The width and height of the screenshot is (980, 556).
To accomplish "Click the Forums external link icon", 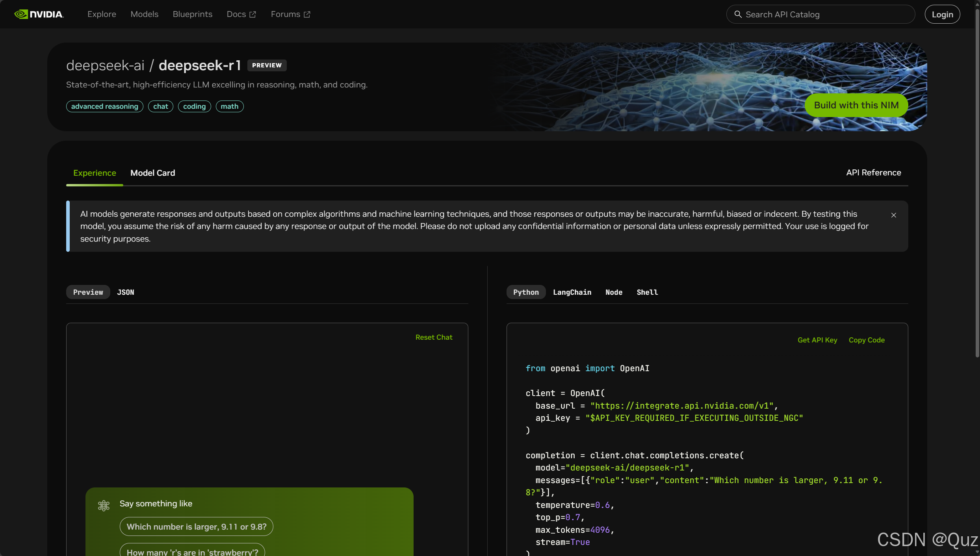I will tap(307, 14).
